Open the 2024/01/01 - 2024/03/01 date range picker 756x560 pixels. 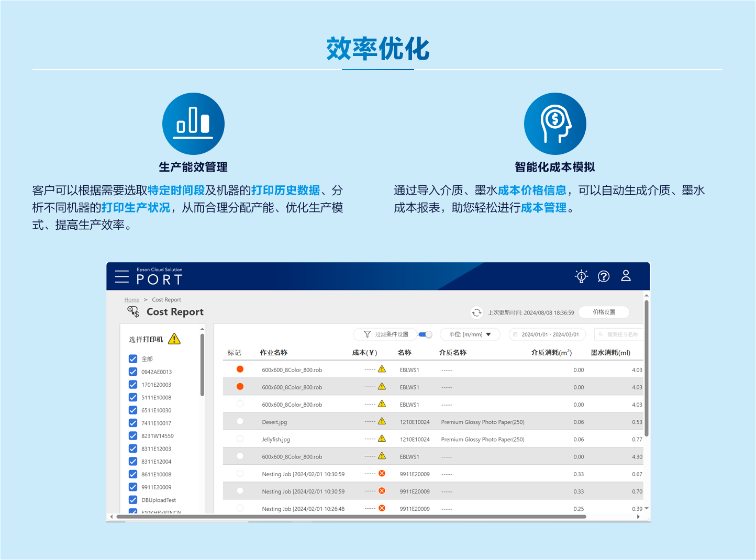pyautogui.click(x=547, y=334)
